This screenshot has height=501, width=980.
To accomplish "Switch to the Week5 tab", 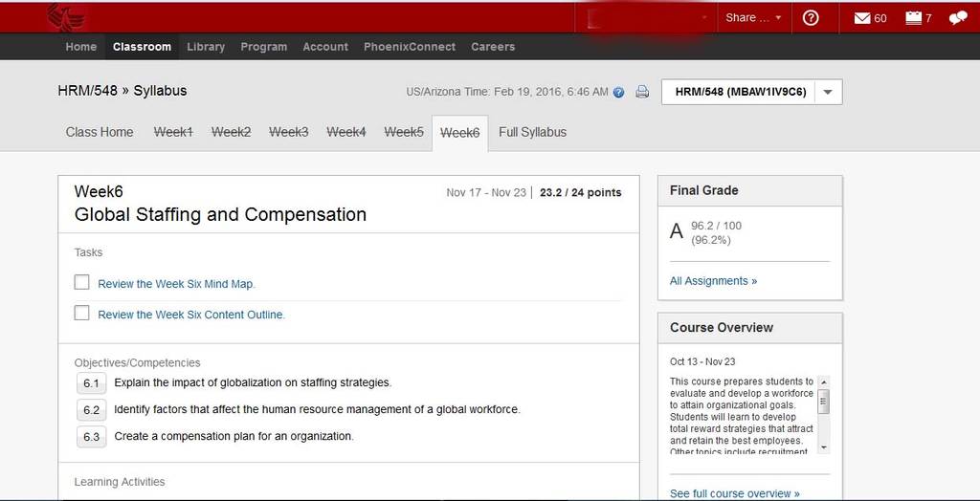I will pos(404,132).
